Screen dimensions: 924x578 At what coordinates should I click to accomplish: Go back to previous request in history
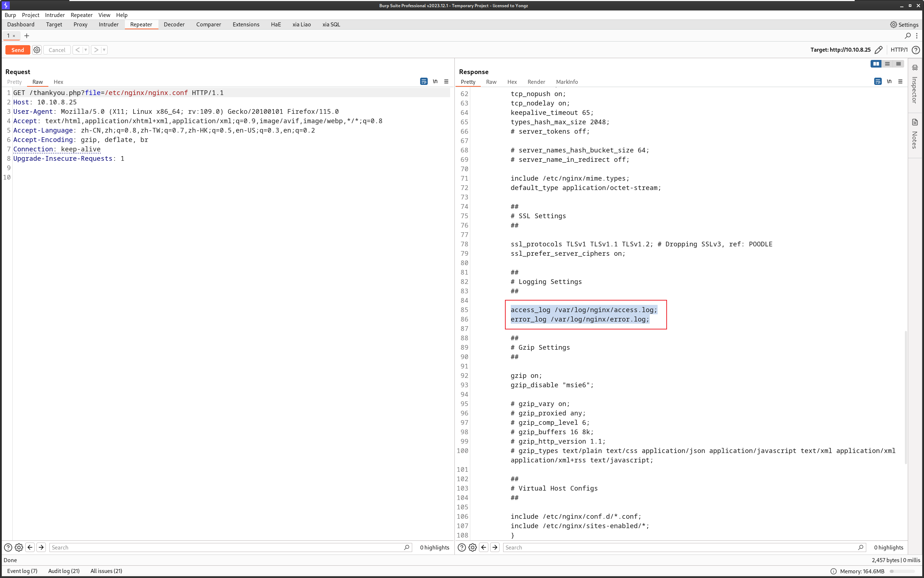pyautogui.click(x=78, y=50)
